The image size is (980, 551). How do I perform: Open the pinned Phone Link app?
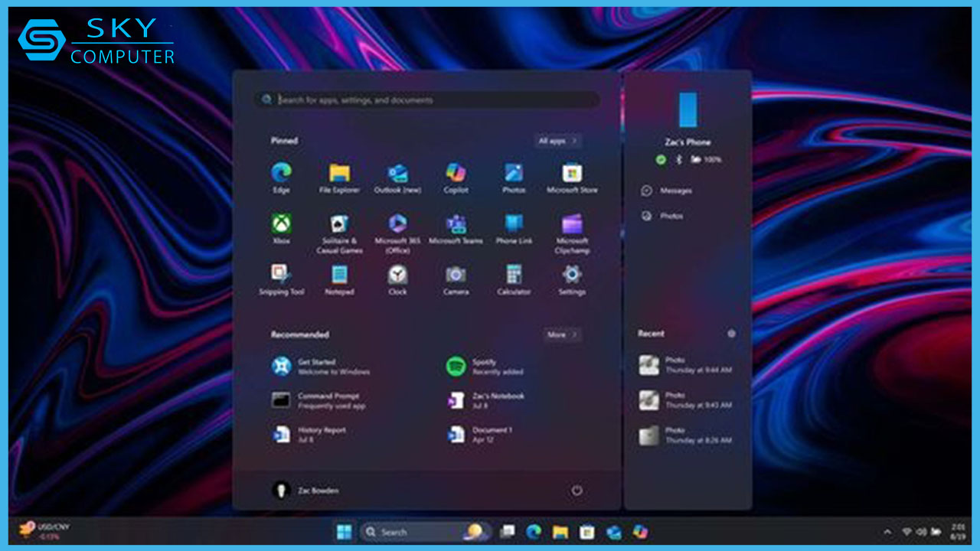coord(514,229)
